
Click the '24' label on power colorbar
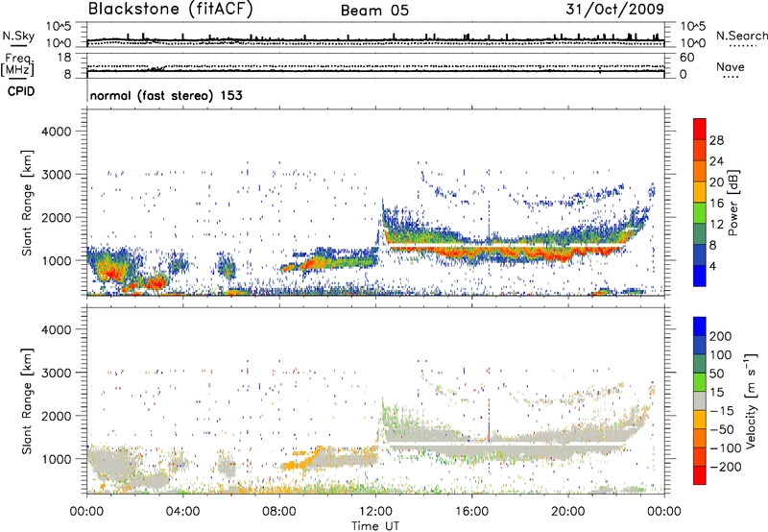point(716,161)
